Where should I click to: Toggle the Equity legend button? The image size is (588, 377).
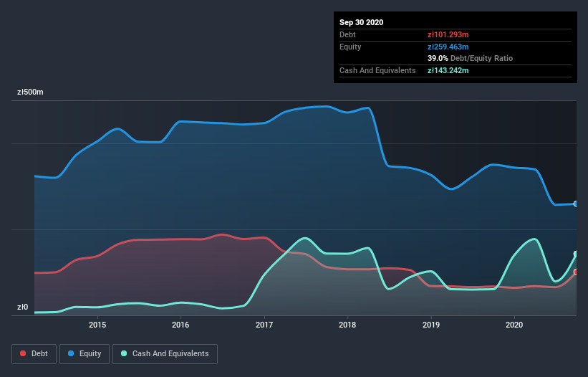pyautogui.click(x=85, y=354)
